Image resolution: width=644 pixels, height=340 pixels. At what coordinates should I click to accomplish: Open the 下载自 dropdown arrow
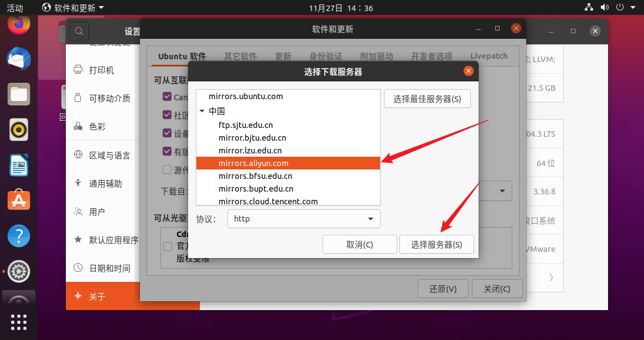(502, 190)
